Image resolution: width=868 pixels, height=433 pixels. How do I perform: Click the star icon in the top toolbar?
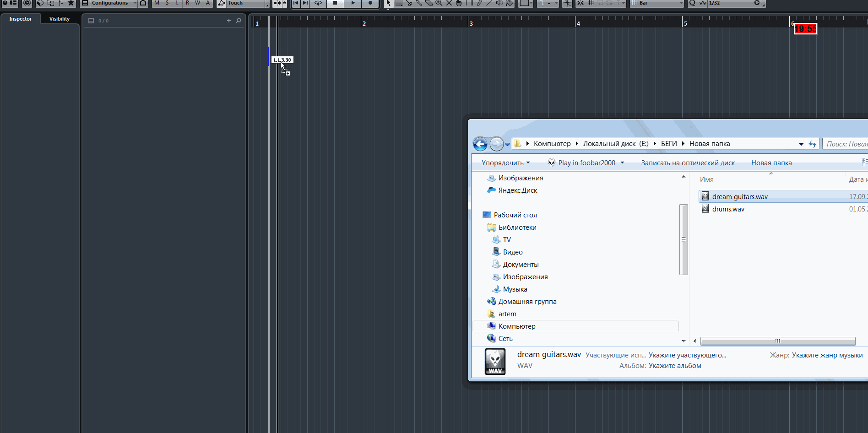71,3
